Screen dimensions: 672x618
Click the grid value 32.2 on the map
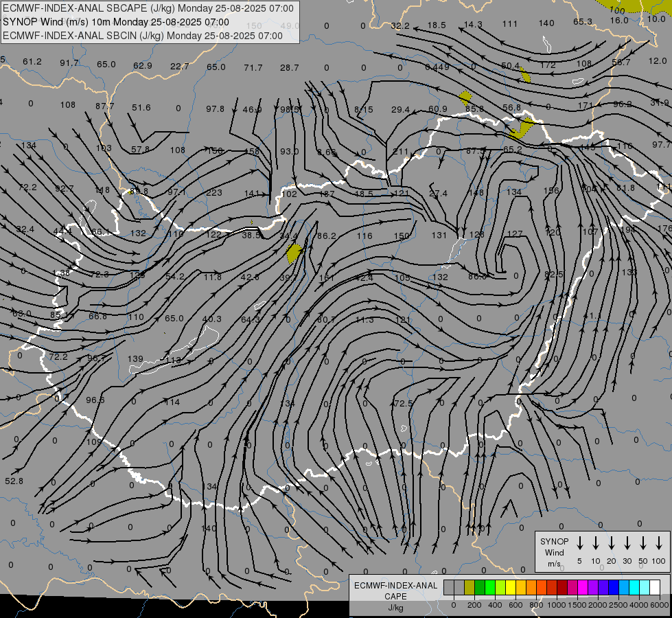coord(400,26)
